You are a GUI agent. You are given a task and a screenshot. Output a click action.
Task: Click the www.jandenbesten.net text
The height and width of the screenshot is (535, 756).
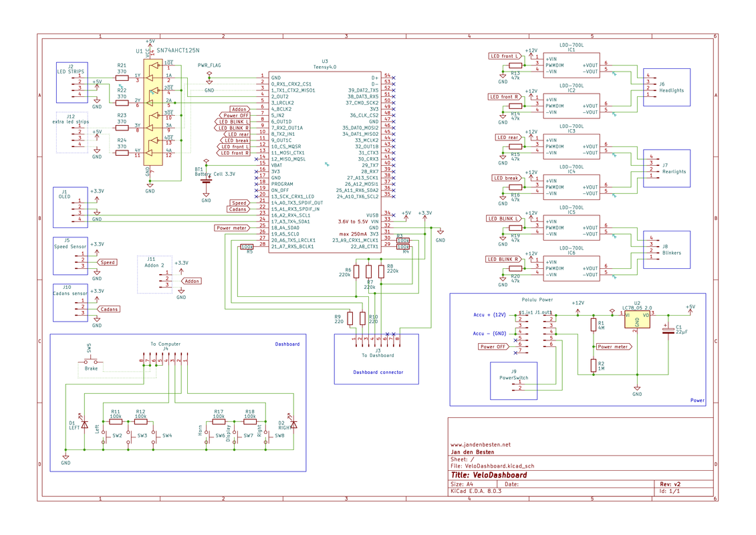point(480,444)
